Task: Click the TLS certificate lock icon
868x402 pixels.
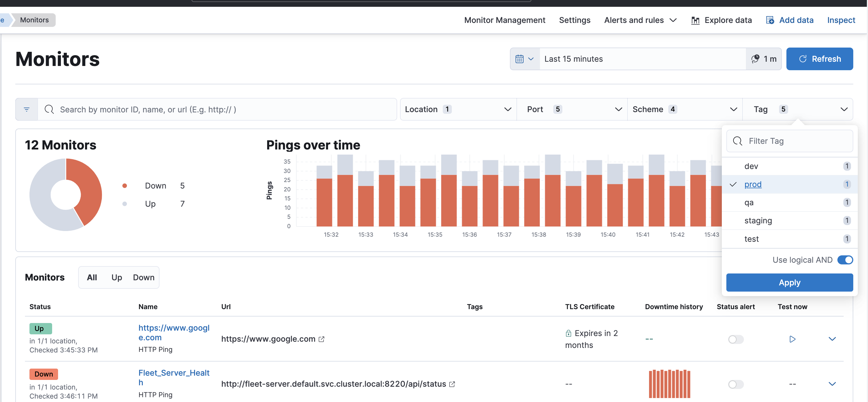Action: click(568, 333)
